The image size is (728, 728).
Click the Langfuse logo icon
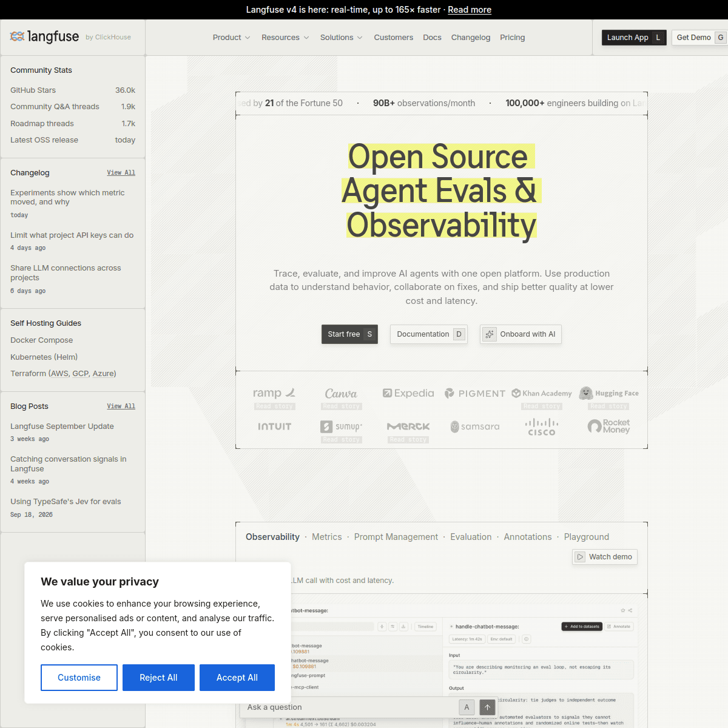coord(17,36)
